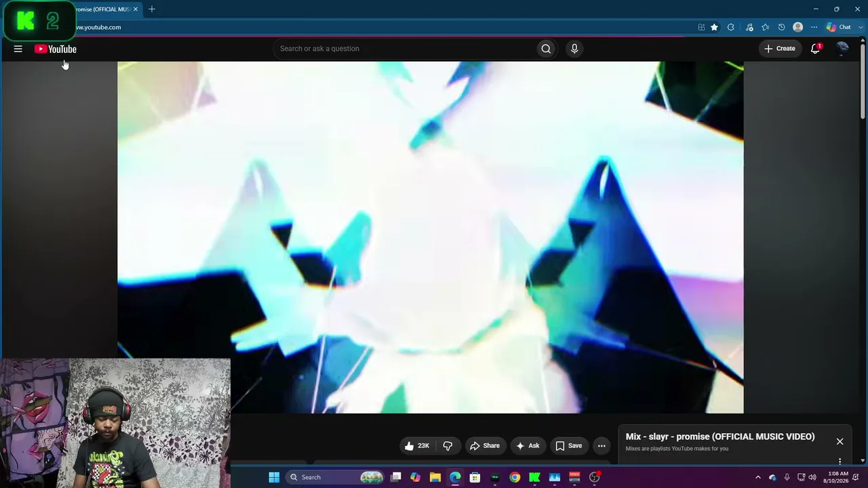
Task: Select the promise OFFICIAL MUSIC video tab
Action: coord(102,9)
